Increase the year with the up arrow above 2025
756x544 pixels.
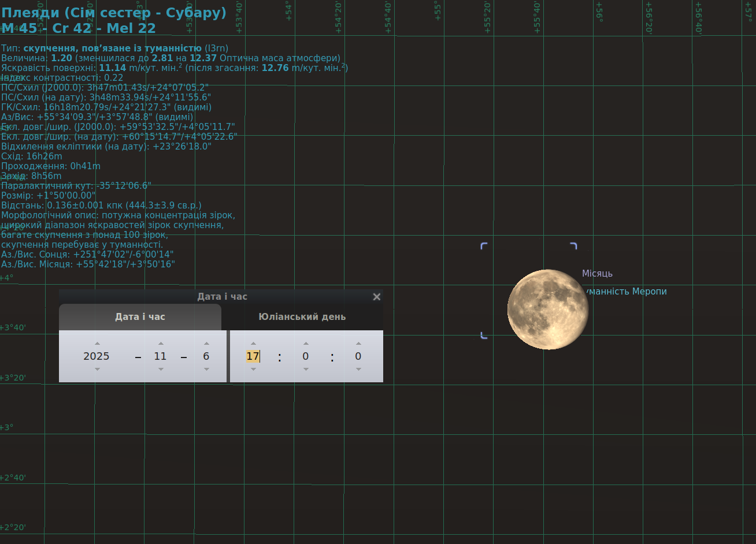pyautogui.click(x=97, y=344)
